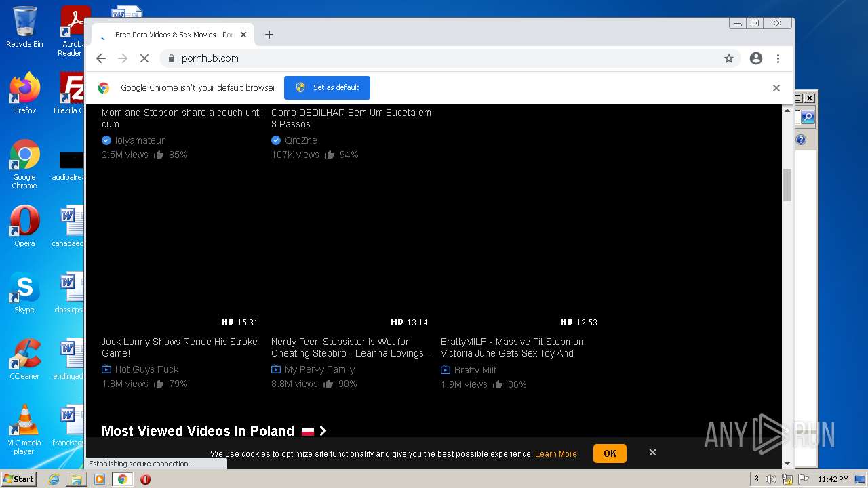Click the address bar URL field

(x=441, y=58)
